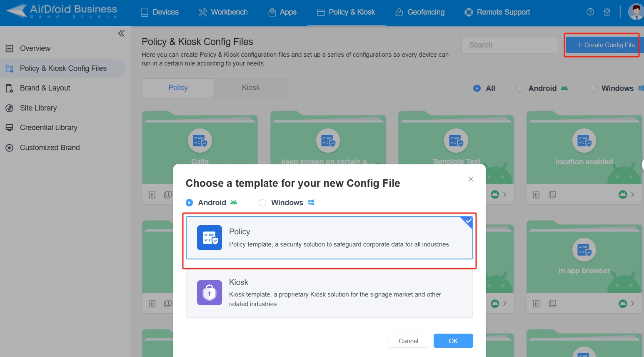Open the Devices menu
Screen dimensions: 644x357
[x=160, y=13]
